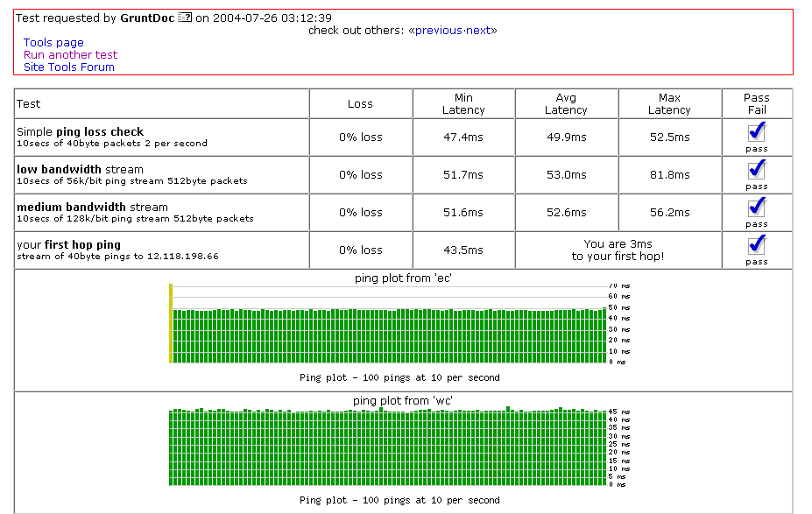Select the 49.9ms avg latency value
This screenshot has height=514, width=812.
pos(567,137)
